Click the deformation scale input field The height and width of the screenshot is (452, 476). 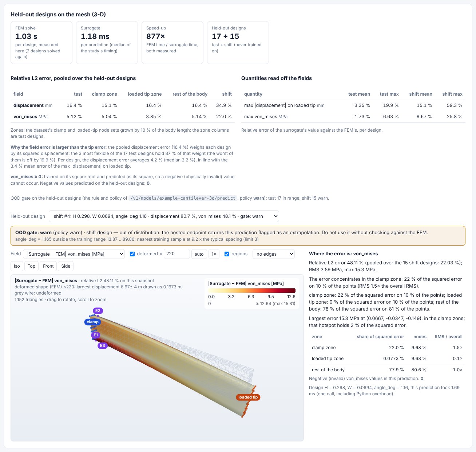point(177,254)
